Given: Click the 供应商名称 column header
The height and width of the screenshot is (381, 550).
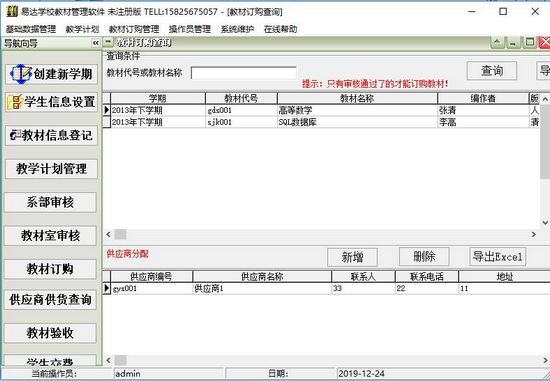Looking at the screenshot, I should tap(262, 276).
